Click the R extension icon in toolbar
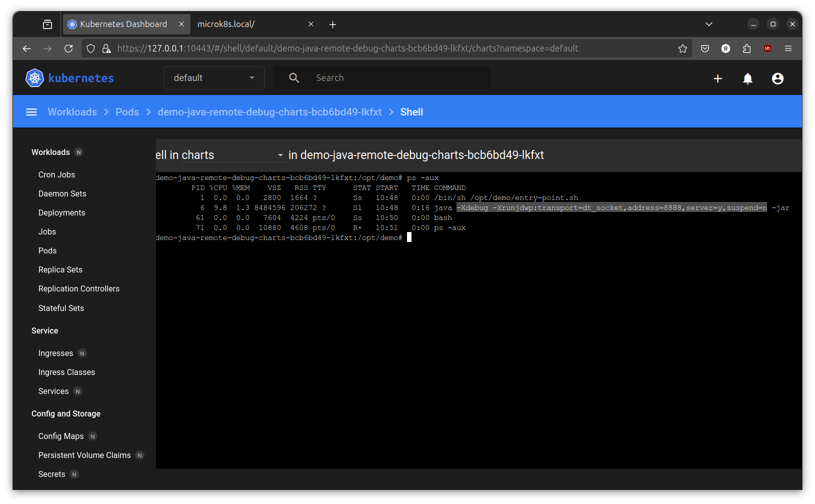 725,48
